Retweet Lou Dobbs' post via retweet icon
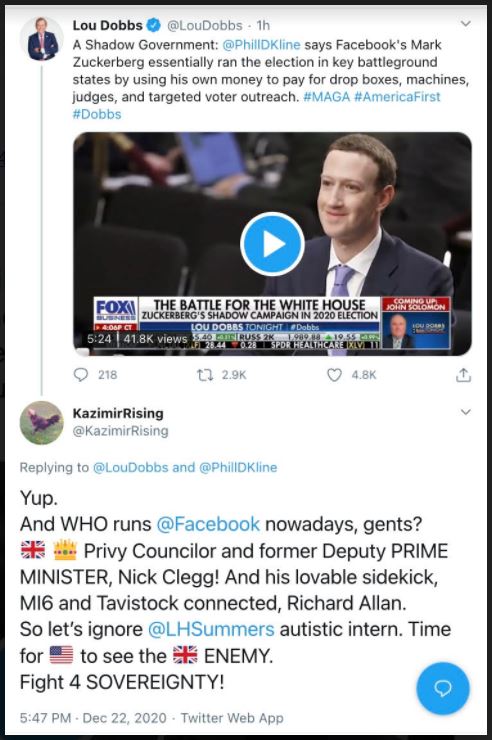 [x=205, y=375]
